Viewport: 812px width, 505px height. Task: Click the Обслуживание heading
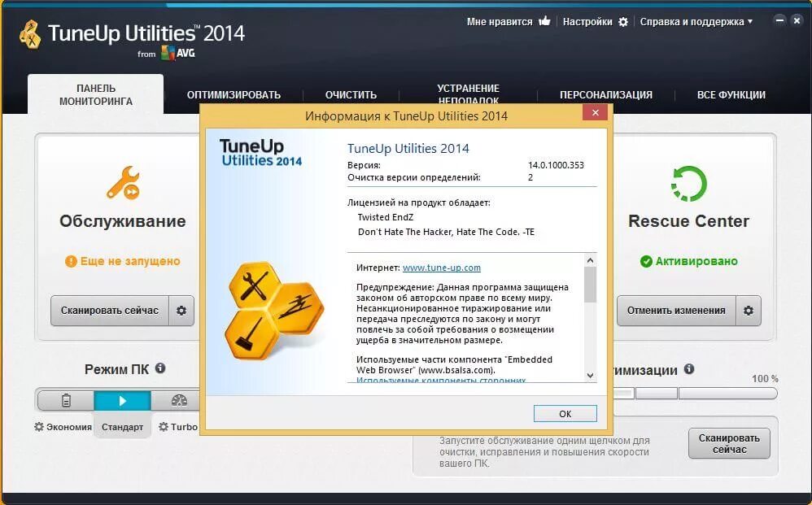(x=123, y=221)
